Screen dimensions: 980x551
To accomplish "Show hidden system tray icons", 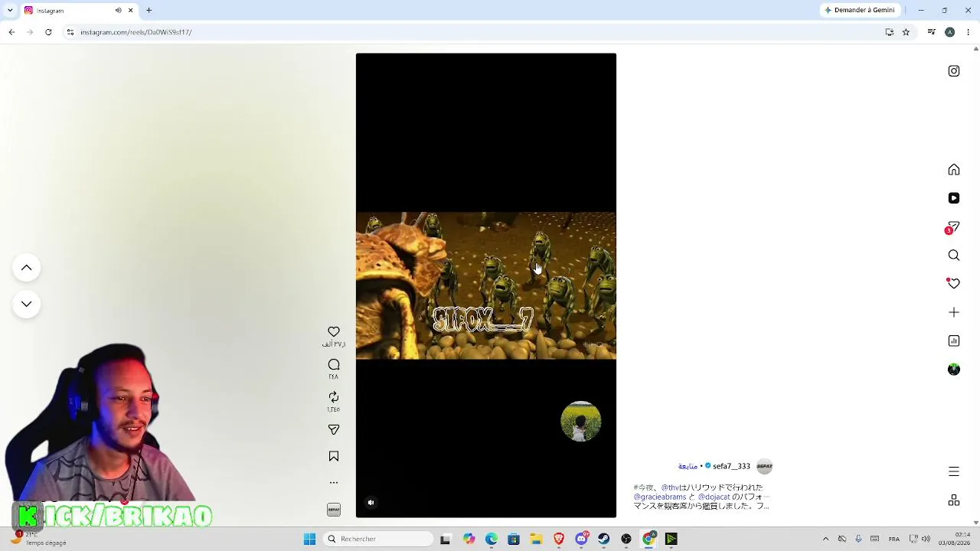I will pos(825,539).
